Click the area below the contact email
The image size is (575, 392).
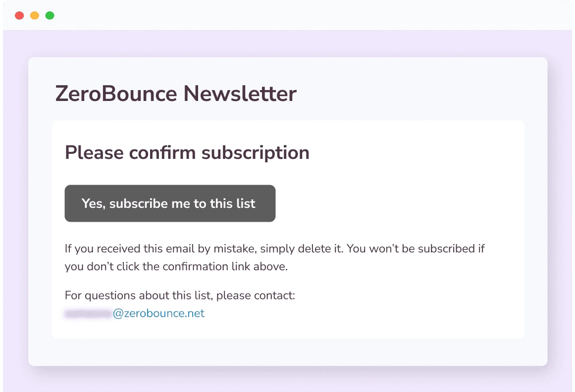tap(198, 329)
